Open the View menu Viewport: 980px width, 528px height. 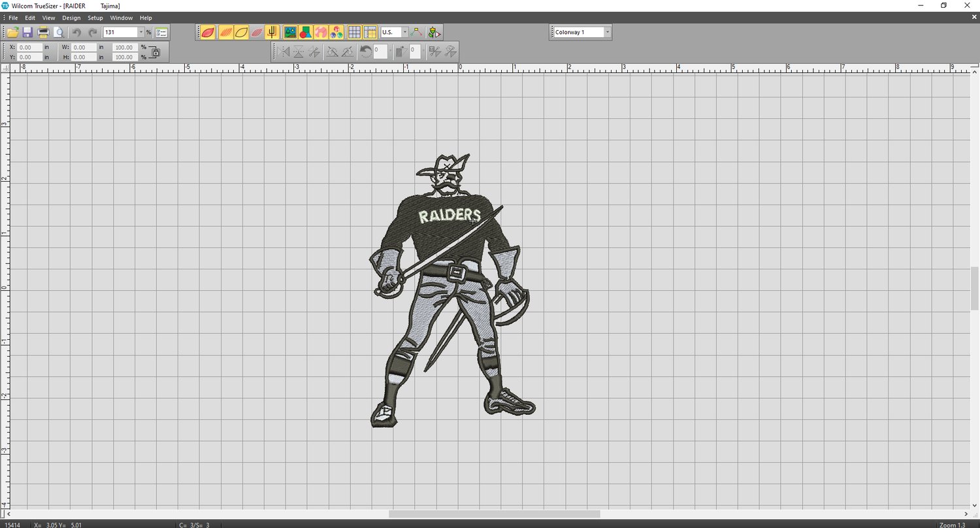49,18
